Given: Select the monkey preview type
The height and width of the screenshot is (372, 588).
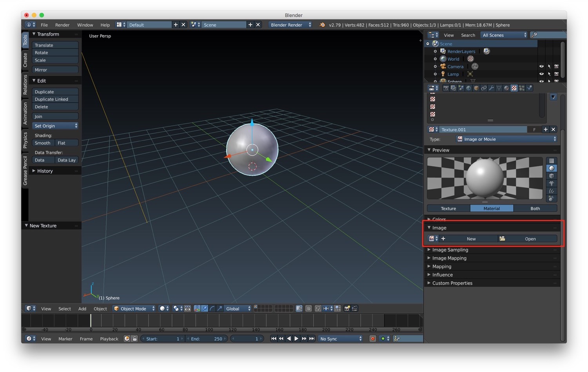Looking at the screenshot, I should (552, 183).
